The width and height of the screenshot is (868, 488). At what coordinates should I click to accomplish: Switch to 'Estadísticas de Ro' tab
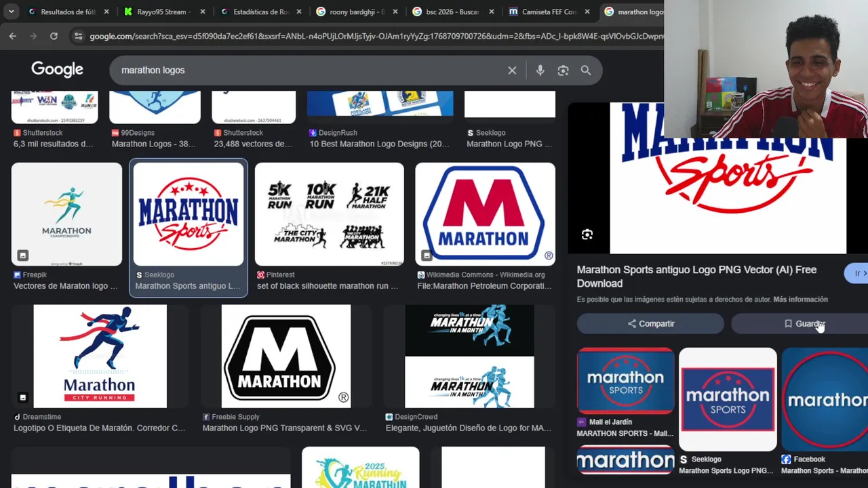click(260, 12)
